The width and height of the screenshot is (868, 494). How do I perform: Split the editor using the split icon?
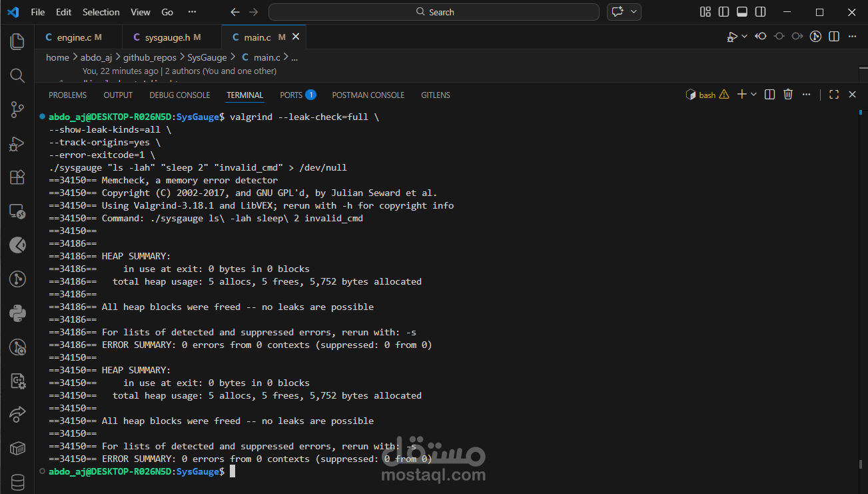(833, 37)
